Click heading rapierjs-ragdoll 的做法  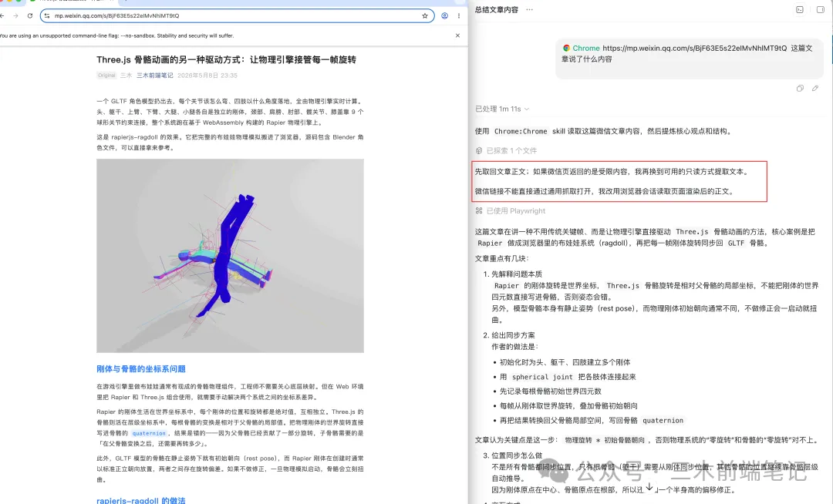[141, 500]
